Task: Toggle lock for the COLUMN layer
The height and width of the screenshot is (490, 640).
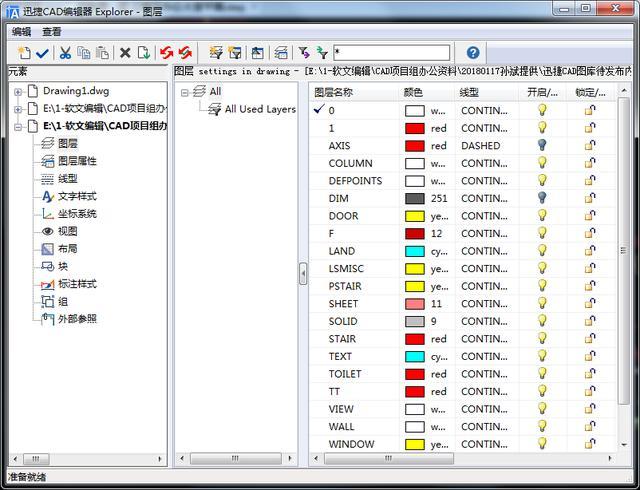Action: click(x=590, y=163)
